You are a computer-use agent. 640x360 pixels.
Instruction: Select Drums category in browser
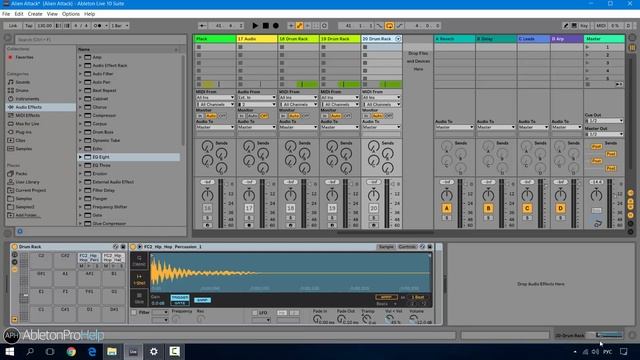point(22,91)
